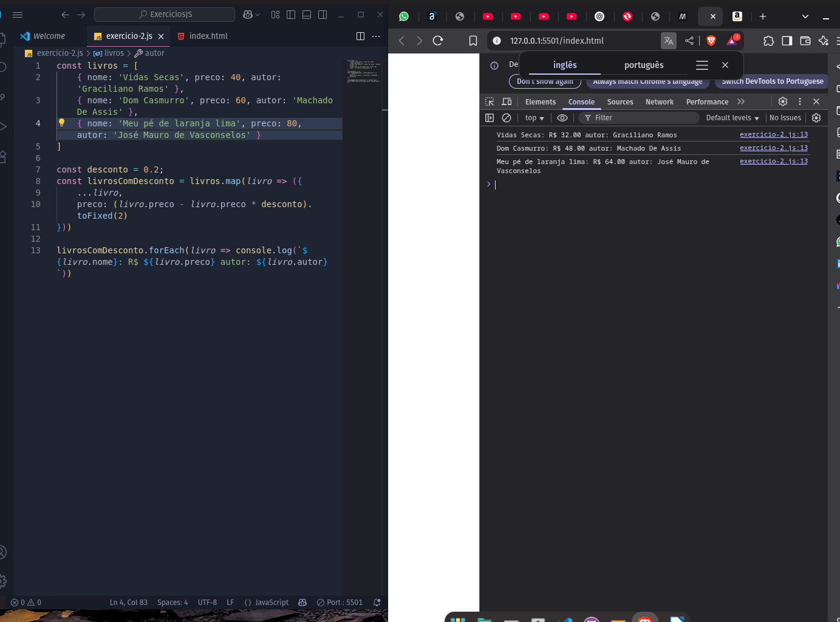The height and width of the screenshot is (622, 840).
Task: Open VS Code notifications bell
Action: tap(377, 603)
